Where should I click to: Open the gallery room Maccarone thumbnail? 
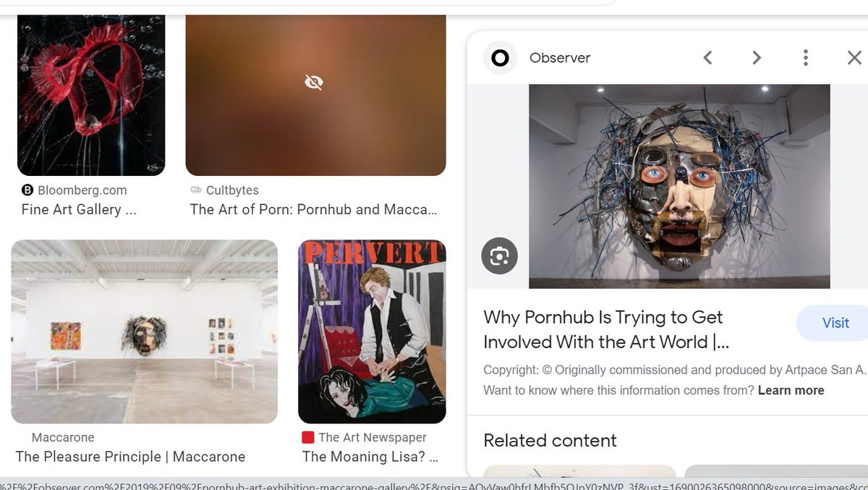pos(145,331)
